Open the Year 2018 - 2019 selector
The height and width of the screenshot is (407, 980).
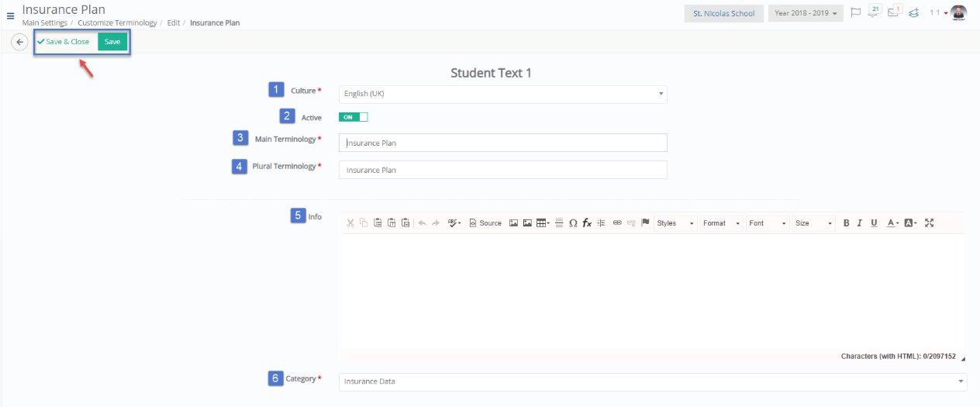(x=806, y=13)
